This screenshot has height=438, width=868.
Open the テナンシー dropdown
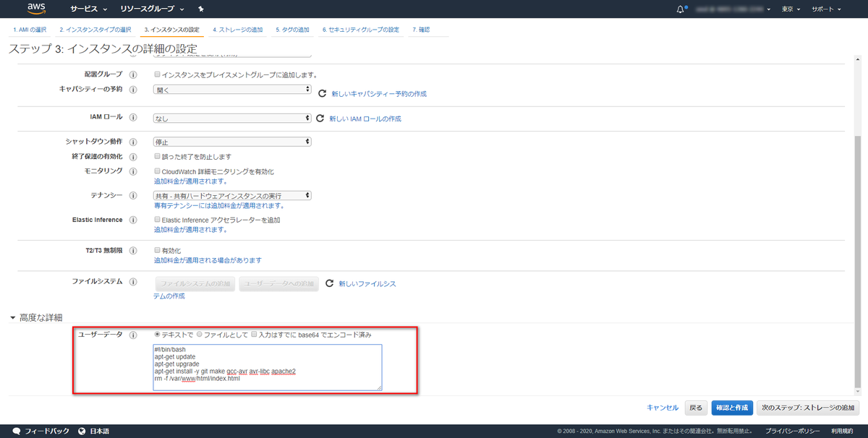tap(232, 195)
